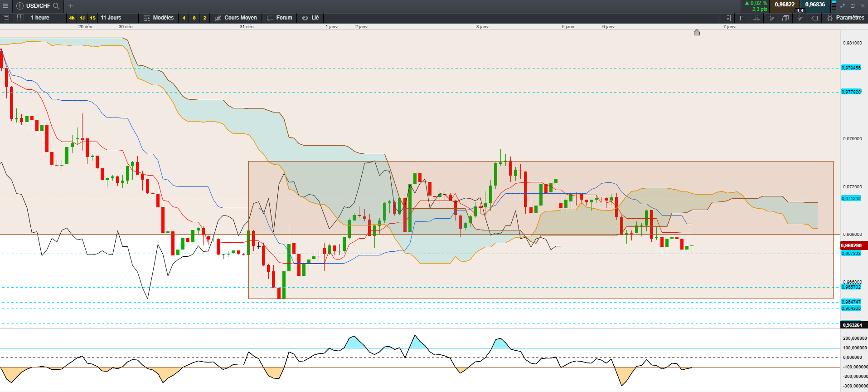The image size is (868, 392).
Task: Open the chart layout grid icon
Action: click(20, 18)
